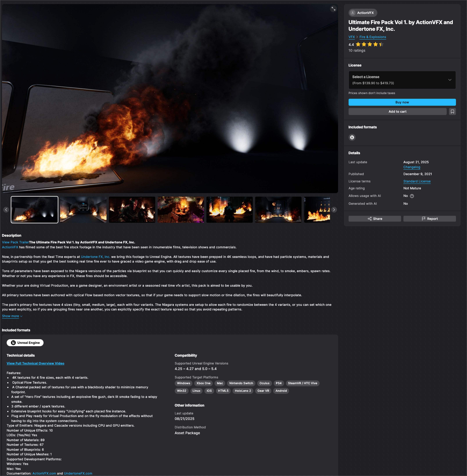Select the sixth thumbnail of dark fire hallway

(x=278, y=210)
